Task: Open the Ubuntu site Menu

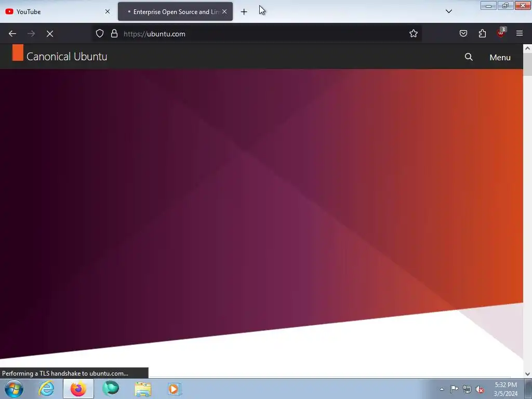Action: [x=500, y=57]
